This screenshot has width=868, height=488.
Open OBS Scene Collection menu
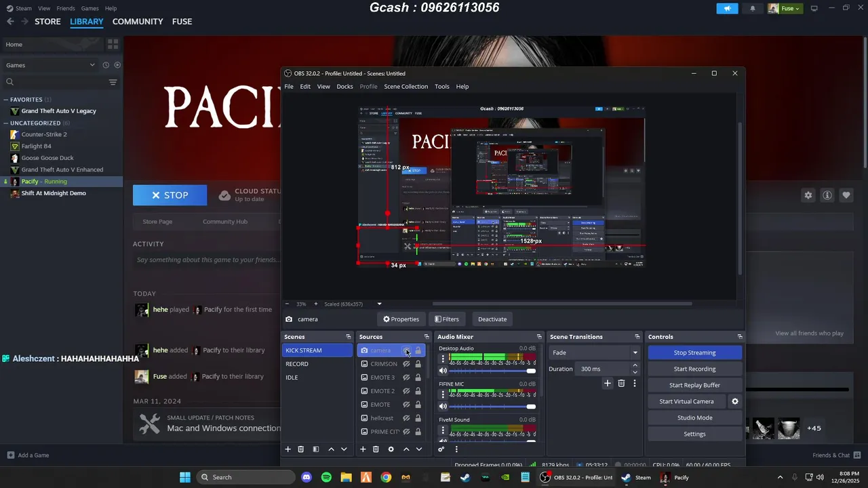[406, 87]
